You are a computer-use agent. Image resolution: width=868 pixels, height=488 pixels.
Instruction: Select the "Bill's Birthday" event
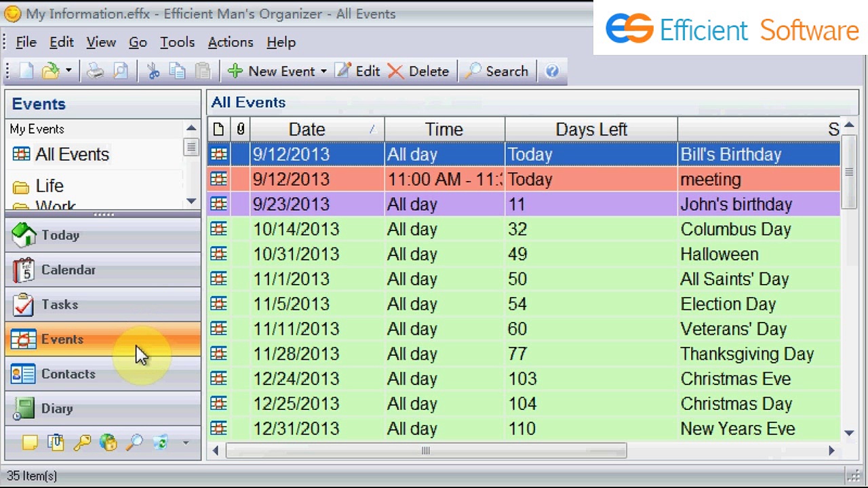tap(731, 155)
